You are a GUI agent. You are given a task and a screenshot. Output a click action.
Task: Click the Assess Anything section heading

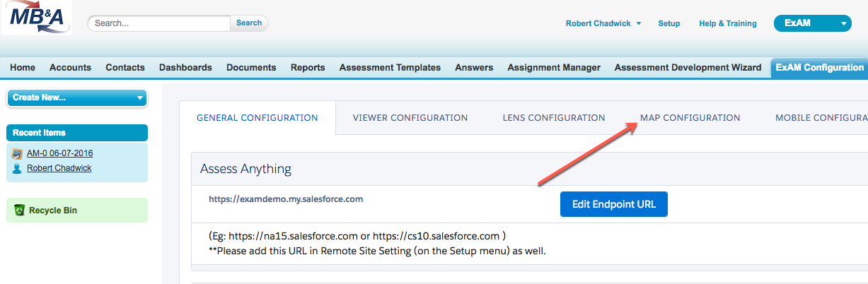point(245,169)
